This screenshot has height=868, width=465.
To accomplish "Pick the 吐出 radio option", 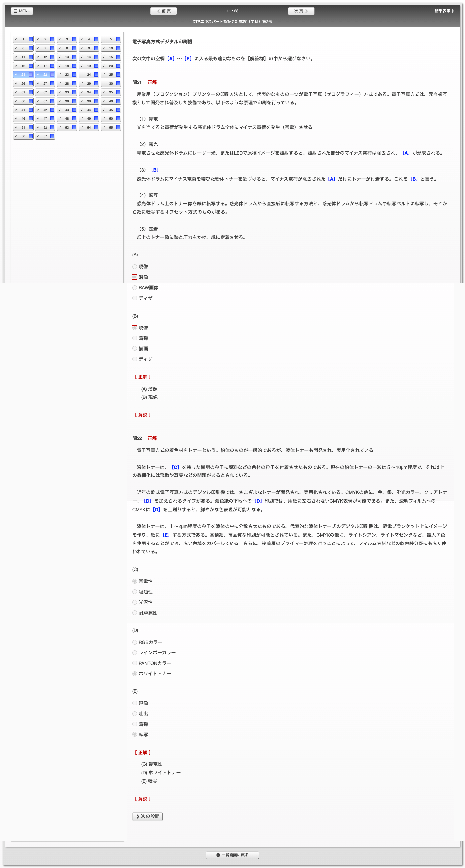I will click(135, 714).
